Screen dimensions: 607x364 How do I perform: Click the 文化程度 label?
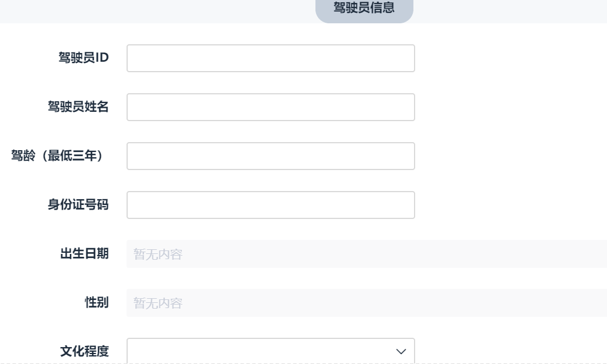coord(85,352)
